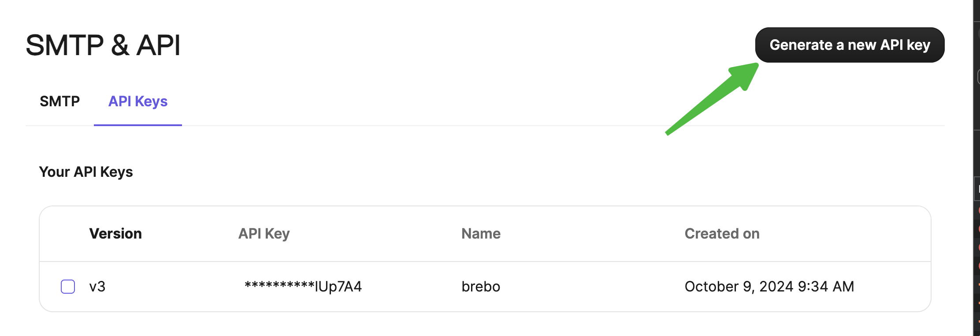
Task: Click the ampersand in the page title
Action: click(120, 45)
